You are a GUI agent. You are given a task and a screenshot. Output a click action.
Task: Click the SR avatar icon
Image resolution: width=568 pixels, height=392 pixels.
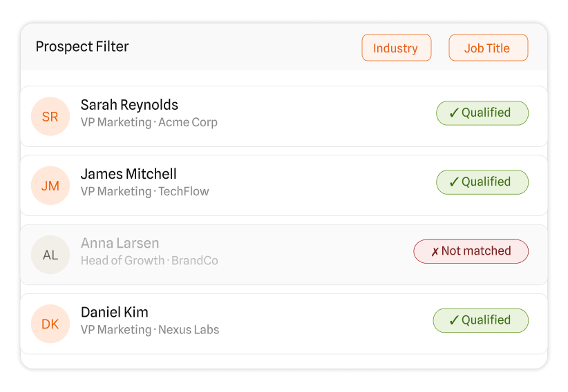(x=50, y=117)
